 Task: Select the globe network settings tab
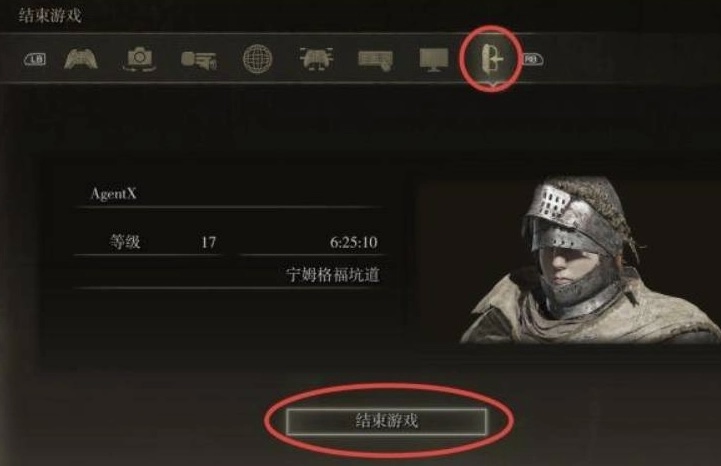tap(257, 59)
